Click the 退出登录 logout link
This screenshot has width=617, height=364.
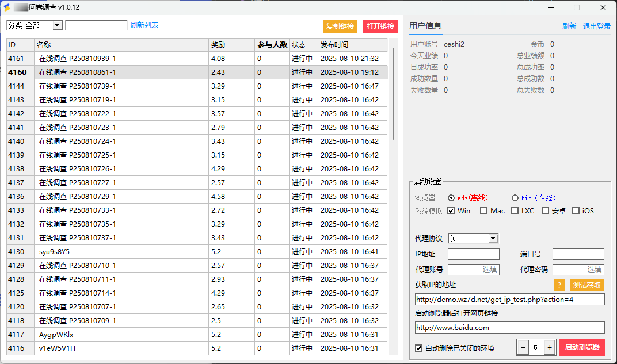coord(597,26)
